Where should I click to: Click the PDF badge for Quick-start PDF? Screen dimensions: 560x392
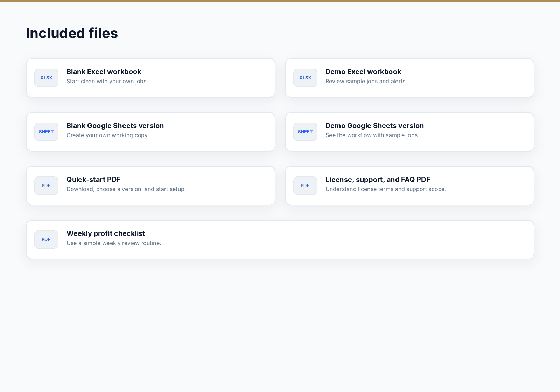coord(46,185)
